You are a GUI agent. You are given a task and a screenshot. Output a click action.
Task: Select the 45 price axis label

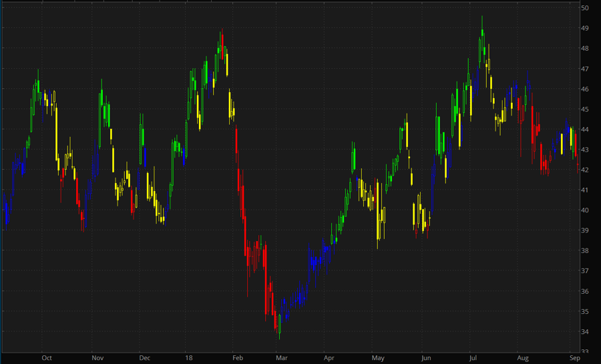pos(584,109)
